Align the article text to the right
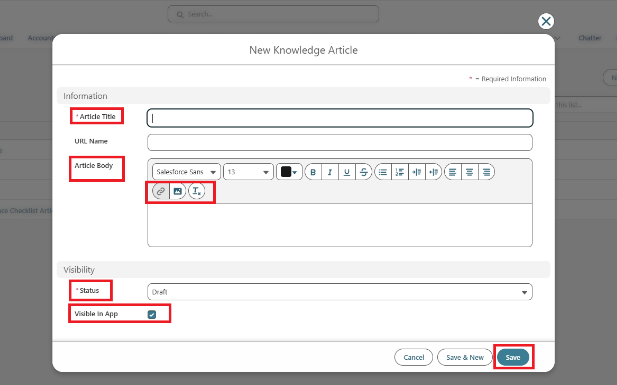Screen dimensions: 617x385 pos(486,172)
